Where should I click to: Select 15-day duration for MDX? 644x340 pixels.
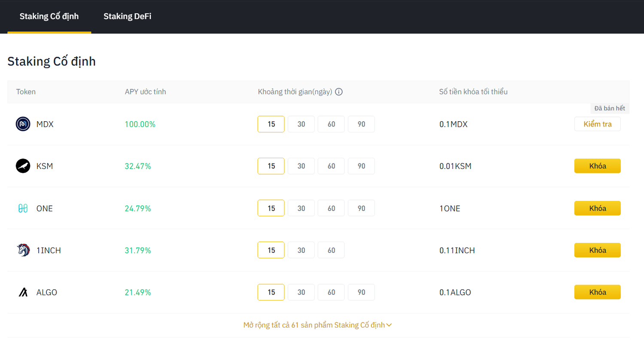[271, 124]
